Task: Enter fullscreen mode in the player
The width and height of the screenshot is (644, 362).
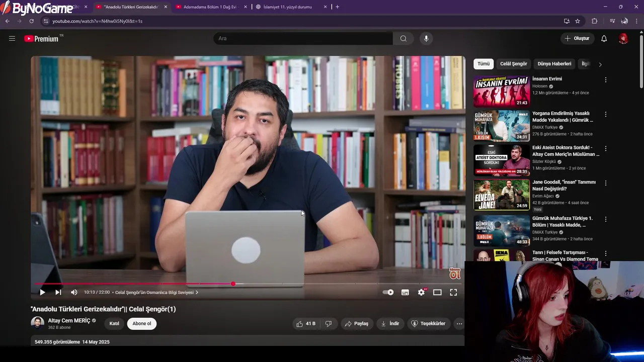Action: (453, 292)
